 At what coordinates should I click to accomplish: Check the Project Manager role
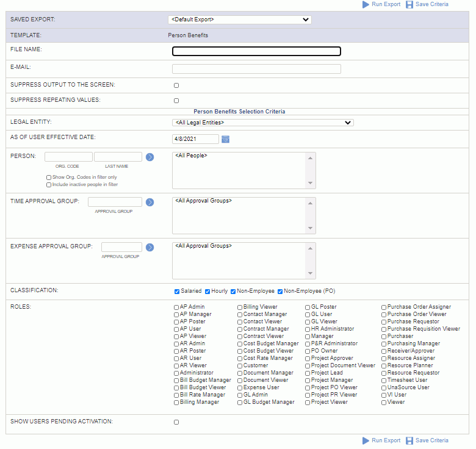click(x=308, y=381)
